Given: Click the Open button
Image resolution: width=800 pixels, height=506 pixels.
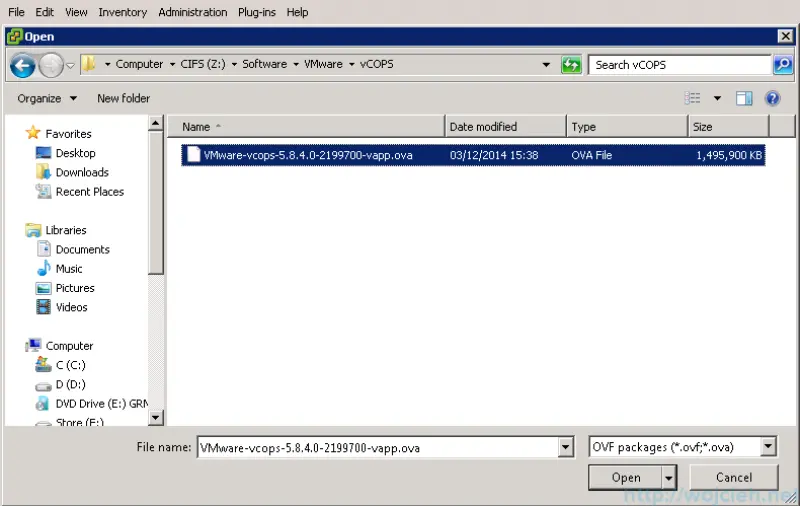Looking at the screenshot, I should click(626, 477).
